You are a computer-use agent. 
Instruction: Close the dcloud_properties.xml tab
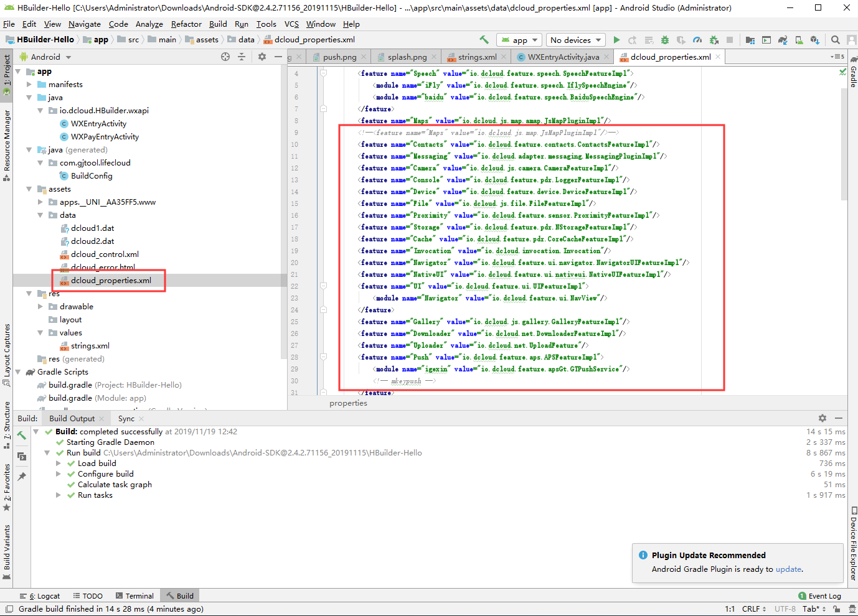tap(718, 57)
